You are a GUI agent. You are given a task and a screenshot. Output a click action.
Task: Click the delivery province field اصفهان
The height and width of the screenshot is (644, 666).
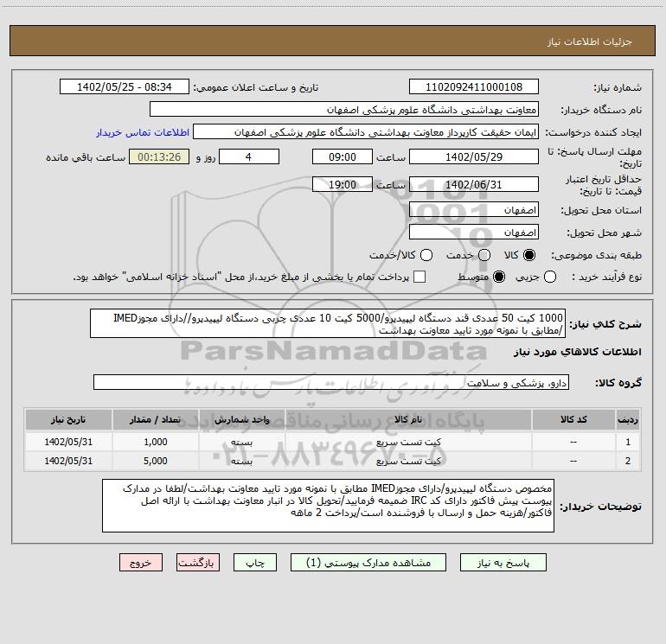click(474, 210)
